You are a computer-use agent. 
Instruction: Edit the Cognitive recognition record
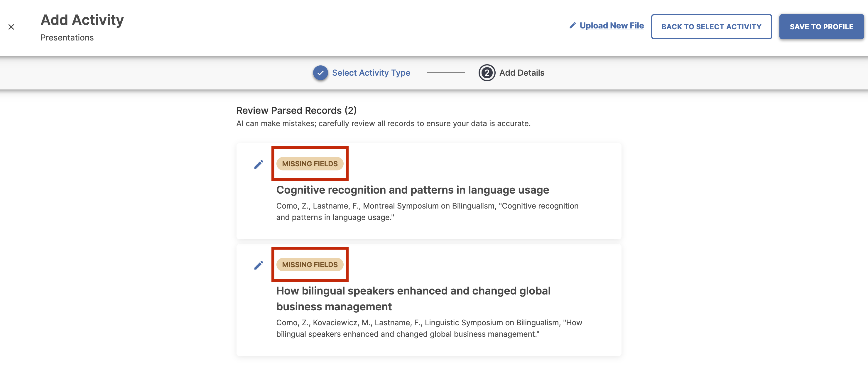click(x=259, y=164)
